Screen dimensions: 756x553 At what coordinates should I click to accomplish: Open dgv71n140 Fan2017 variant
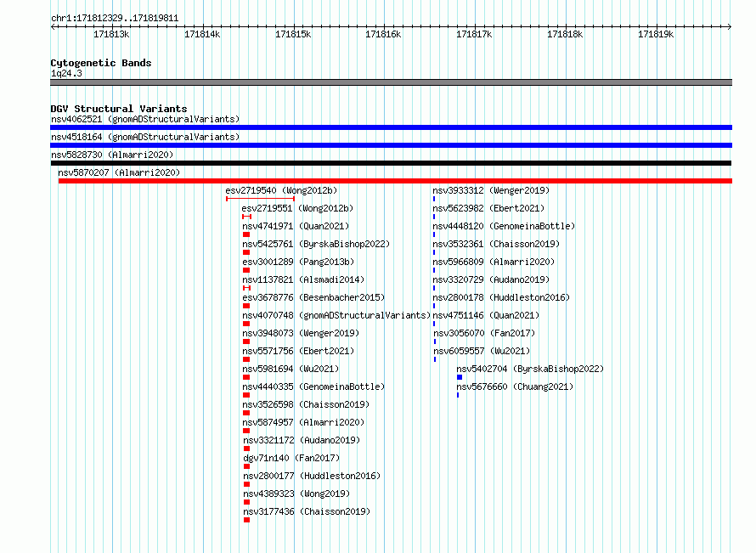tap(291, 458)
